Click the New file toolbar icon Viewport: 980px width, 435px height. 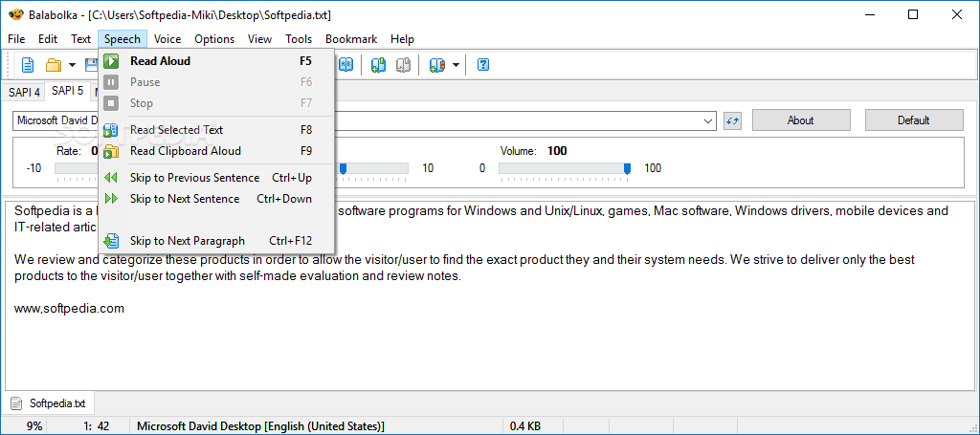(28, 64)
